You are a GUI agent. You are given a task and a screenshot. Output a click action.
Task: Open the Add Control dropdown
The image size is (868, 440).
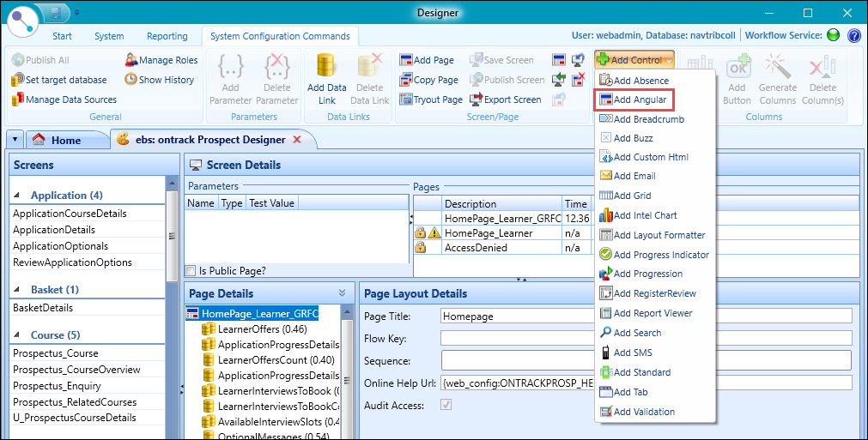[634, 60]
